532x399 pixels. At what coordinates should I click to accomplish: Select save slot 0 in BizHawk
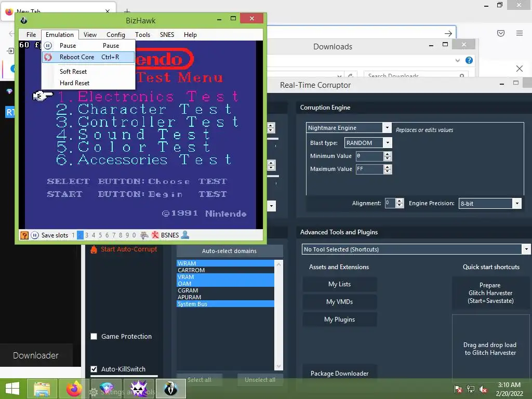(x=134, y=235)
